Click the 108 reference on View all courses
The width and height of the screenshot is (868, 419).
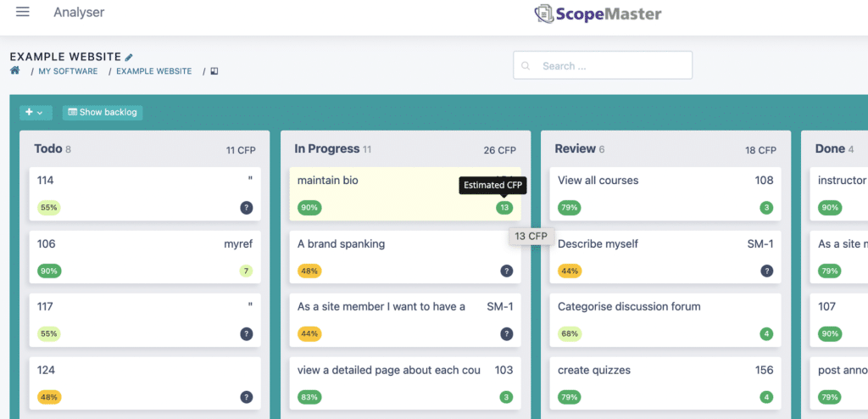click(x=764, y=181)
